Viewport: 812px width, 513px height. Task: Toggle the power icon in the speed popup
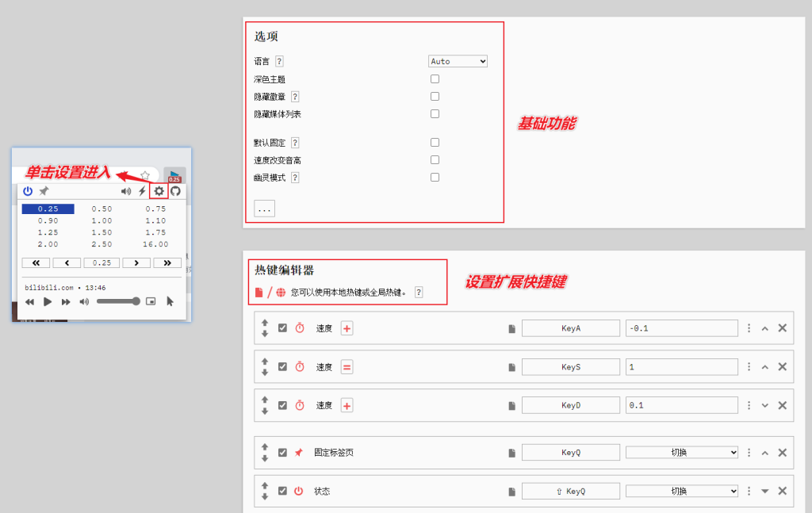(x=28, y=191)
